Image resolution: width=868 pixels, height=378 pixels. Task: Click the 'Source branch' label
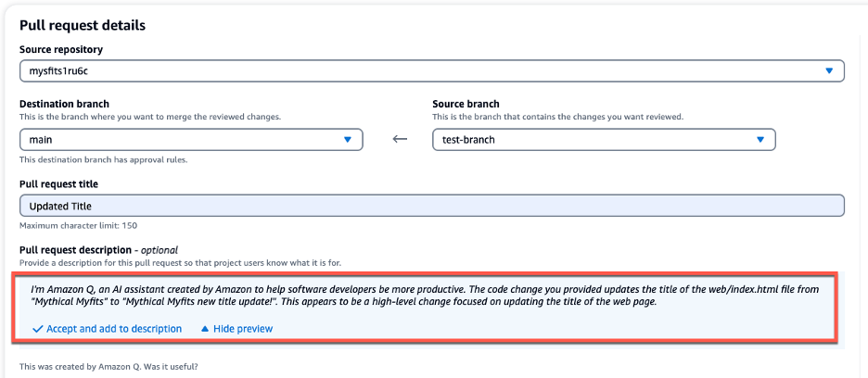466,104
